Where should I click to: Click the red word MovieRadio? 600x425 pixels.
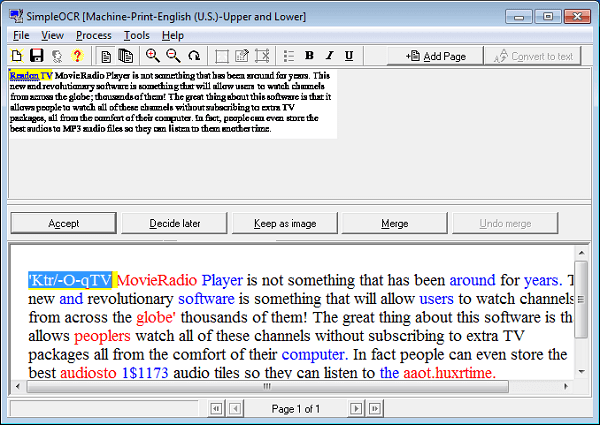coord(157,280)
